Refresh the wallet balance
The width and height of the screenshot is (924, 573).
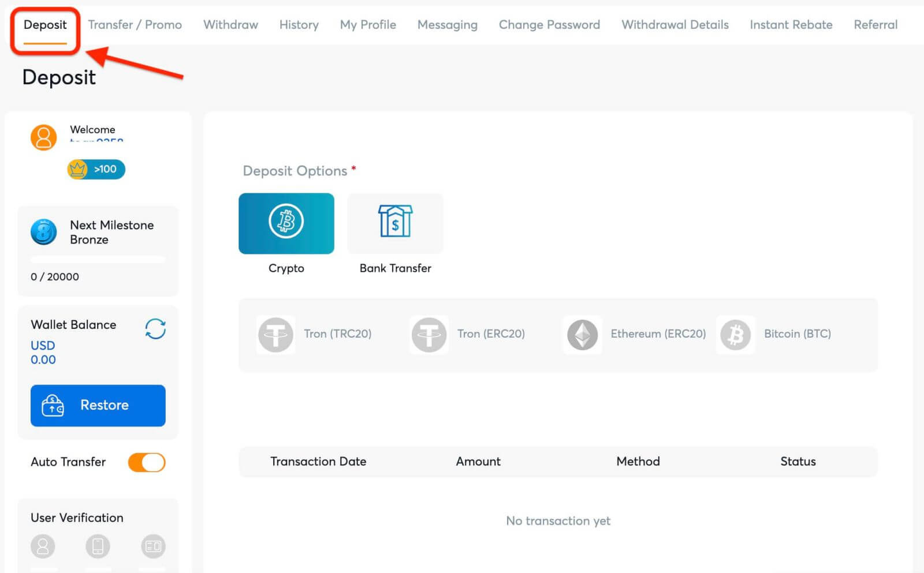coord(155,329)
